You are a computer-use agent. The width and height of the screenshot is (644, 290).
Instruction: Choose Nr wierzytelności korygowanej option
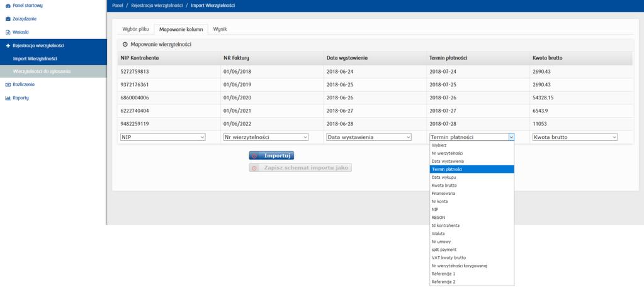[x=472, y=265]
